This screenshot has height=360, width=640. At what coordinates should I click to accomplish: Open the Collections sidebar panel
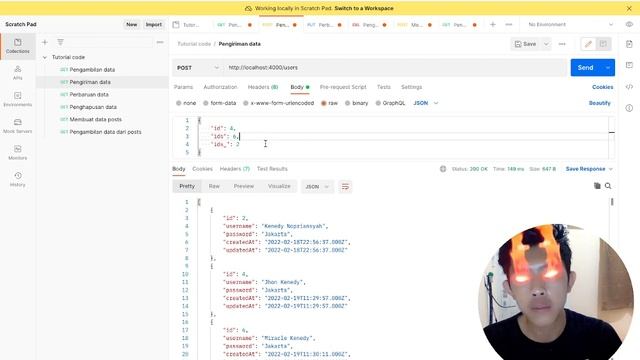18,46
